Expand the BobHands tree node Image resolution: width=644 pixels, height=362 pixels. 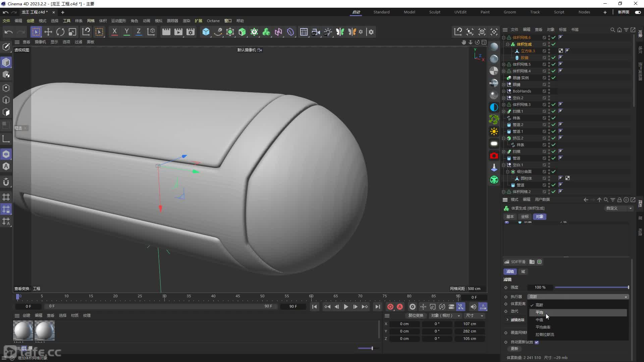coord(504,91)
